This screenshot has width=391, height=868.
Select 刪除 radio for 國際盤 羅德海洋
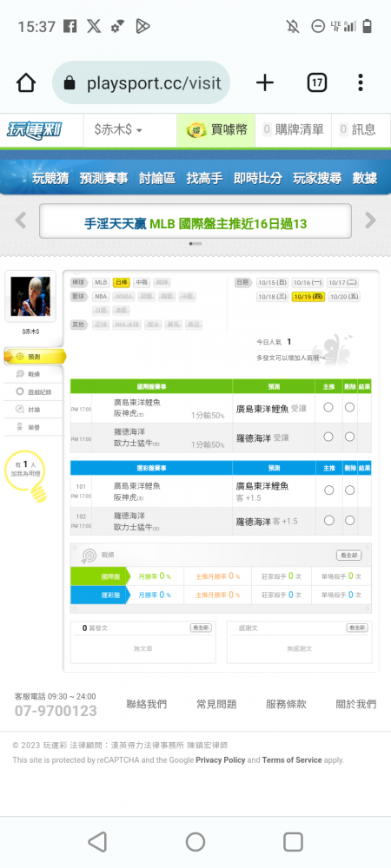pyautogui.click(x=349, y=437)
